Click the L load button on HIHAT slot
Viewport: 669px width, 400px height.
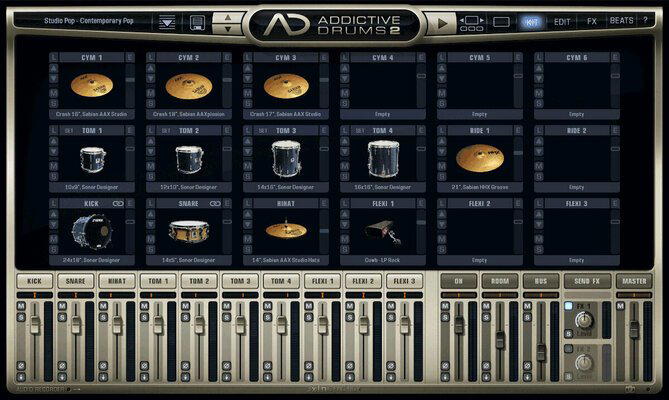click(x=247, y=203)
